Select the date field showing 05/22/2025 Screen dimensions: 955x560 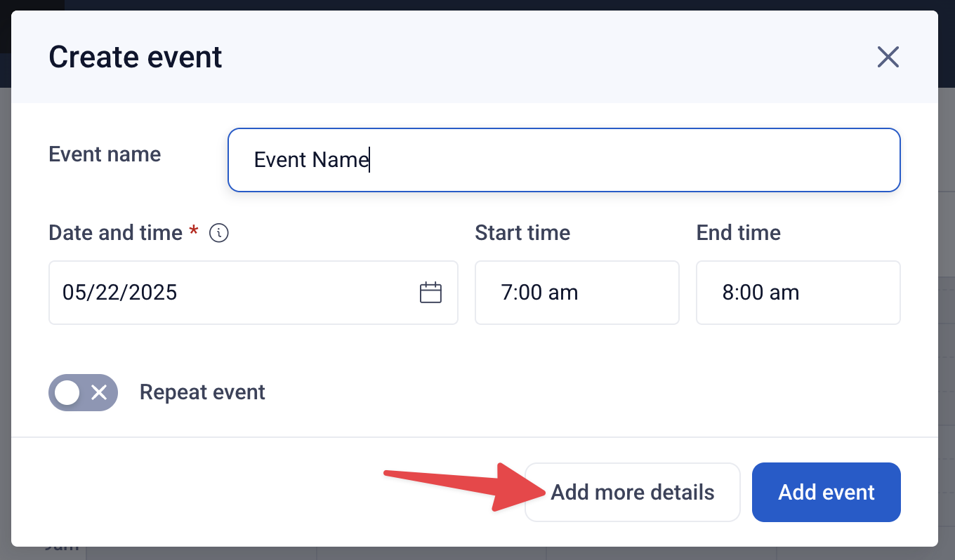253,293
